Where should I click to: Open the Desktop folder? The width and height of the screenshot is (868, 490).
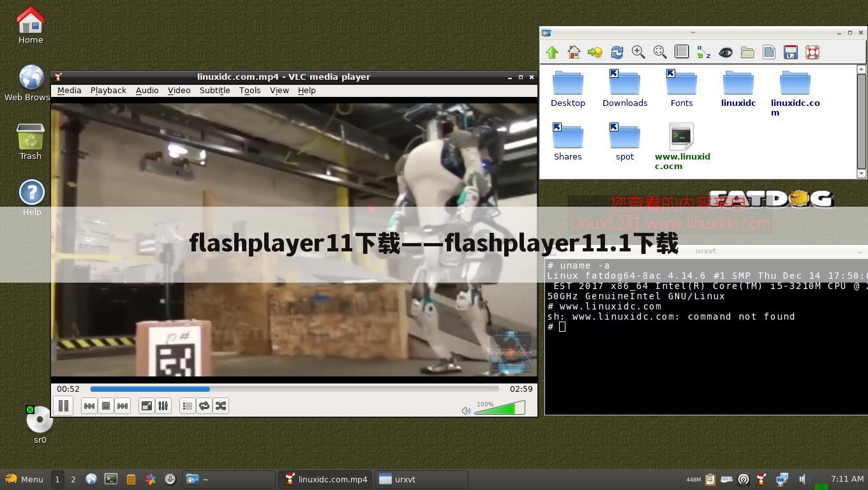[567, 89]
